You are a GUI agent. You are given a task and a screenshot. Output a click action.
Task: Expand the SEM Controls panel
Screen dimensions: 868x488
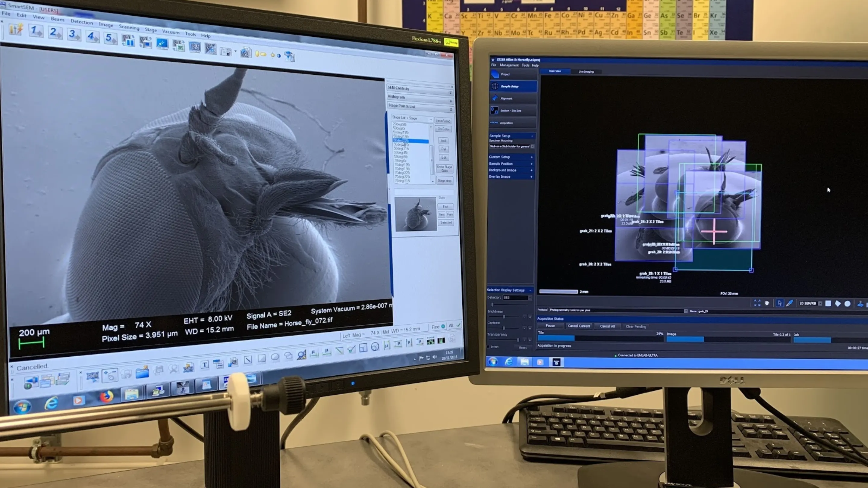click(450, 92)
